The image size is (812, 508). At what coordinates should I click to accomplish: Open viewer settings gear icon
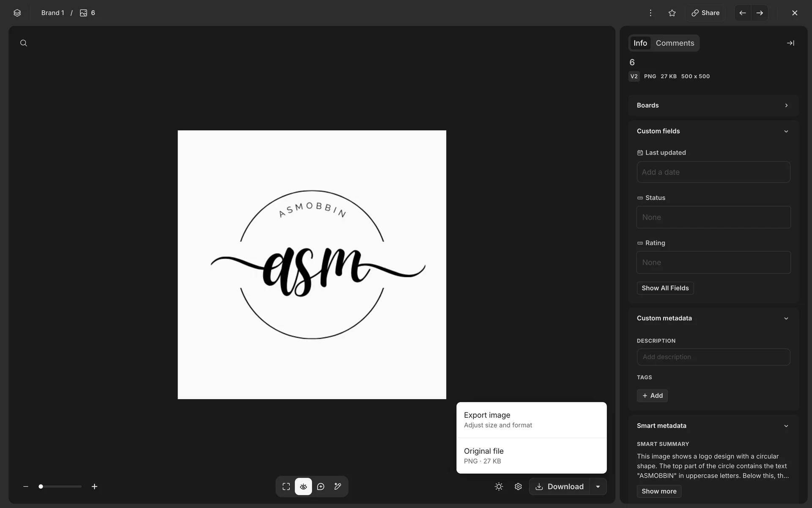pyautogui.click(x=518, y=486)
